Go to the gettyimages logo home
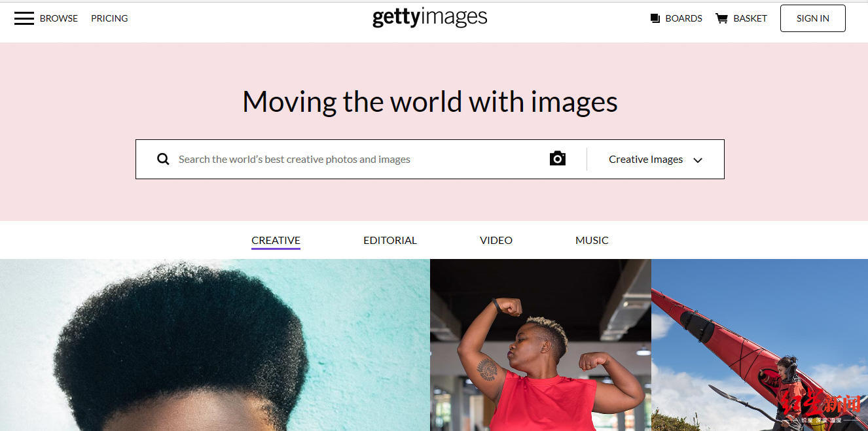The height and width of the screenshot is (431, 868). click(430, 18)
